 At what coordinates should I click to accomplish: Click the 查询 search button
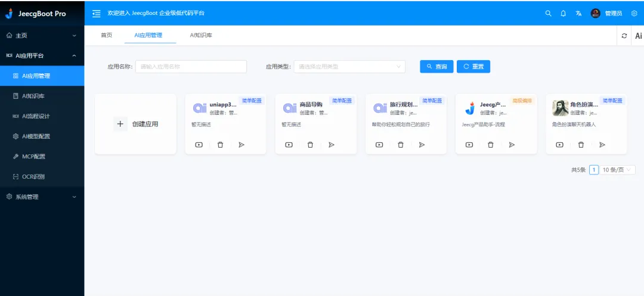[x=436, y=67]
